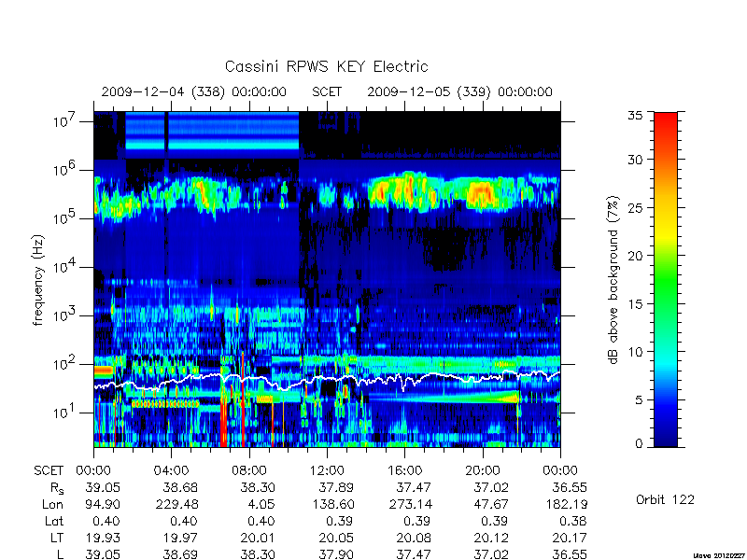Click the '25' color bar tick label
Viewport: 747px width, 560px height.
[x=634, y=208]
